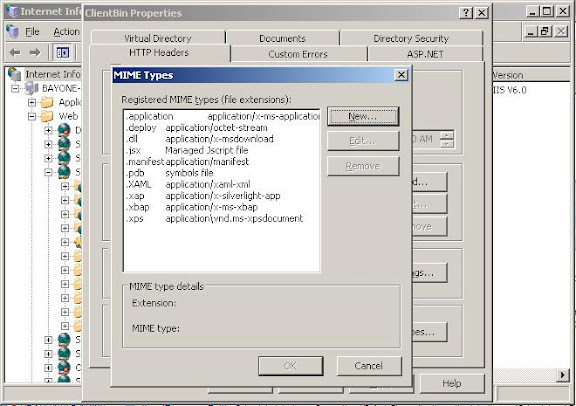Toggle the show/hide console tree toolbar icon
The width and height of the screenshot is (576, 406).
pyautogui.click(x=62, y=53)
